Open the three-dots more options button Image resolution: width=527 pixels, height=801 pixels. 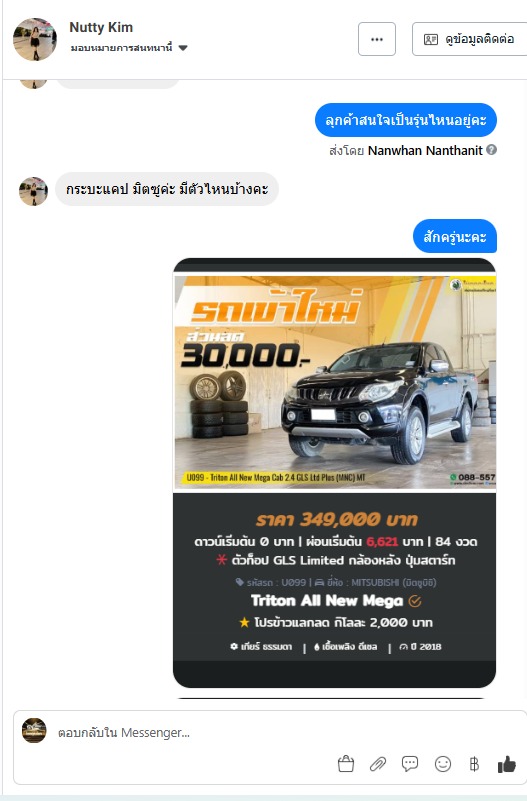pos(377,39)
